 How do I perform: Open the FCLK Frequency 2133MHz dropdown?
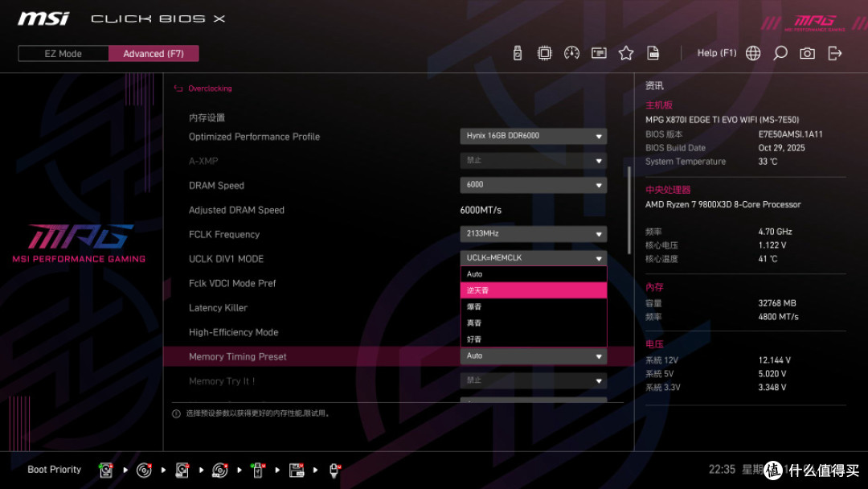point(533,234)
